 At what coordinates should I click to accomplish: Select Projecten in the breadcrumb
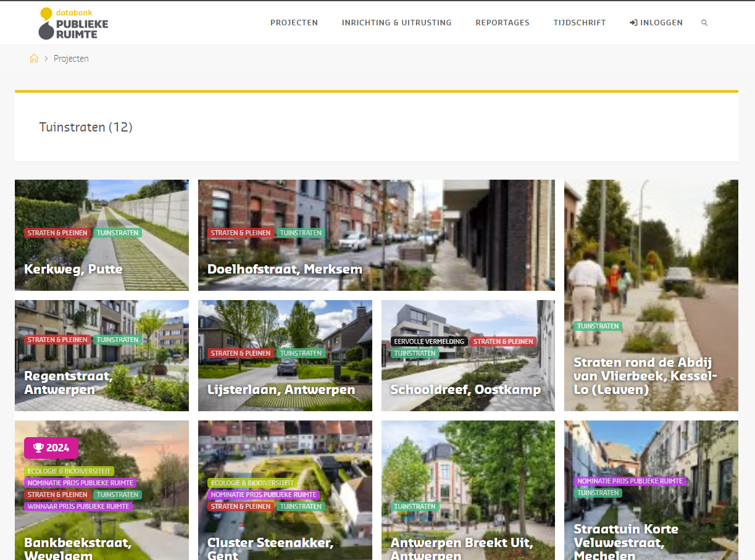click(x=71, y=59)
